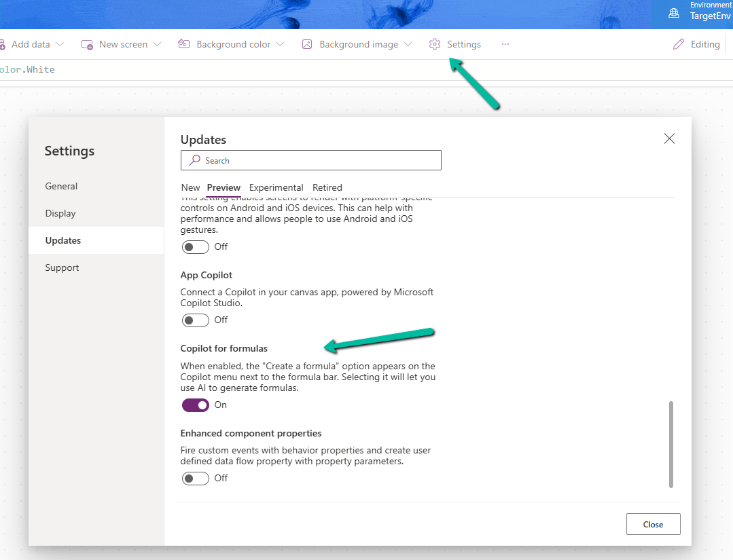The width and height of the screenshot is (733, 560).
Task: Expand the Add data dropdown arrow
Action: [x=60, y=44]
